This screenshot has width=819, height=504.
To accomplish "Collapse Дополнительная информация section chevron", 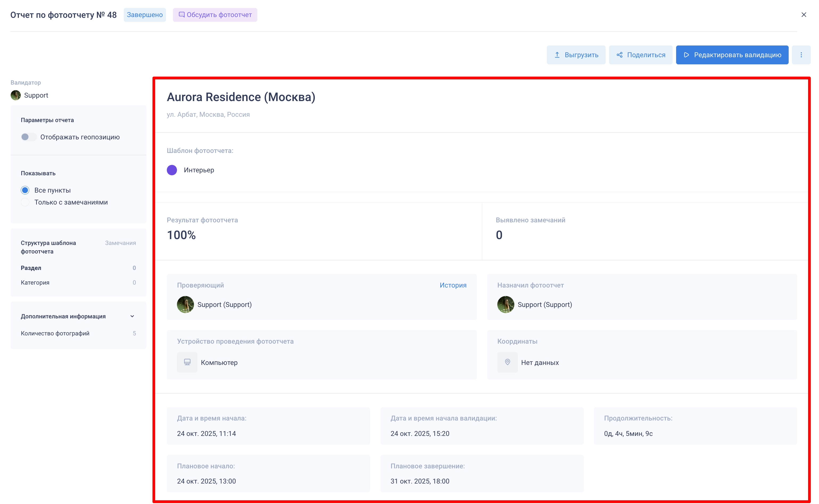I will 132,316.
